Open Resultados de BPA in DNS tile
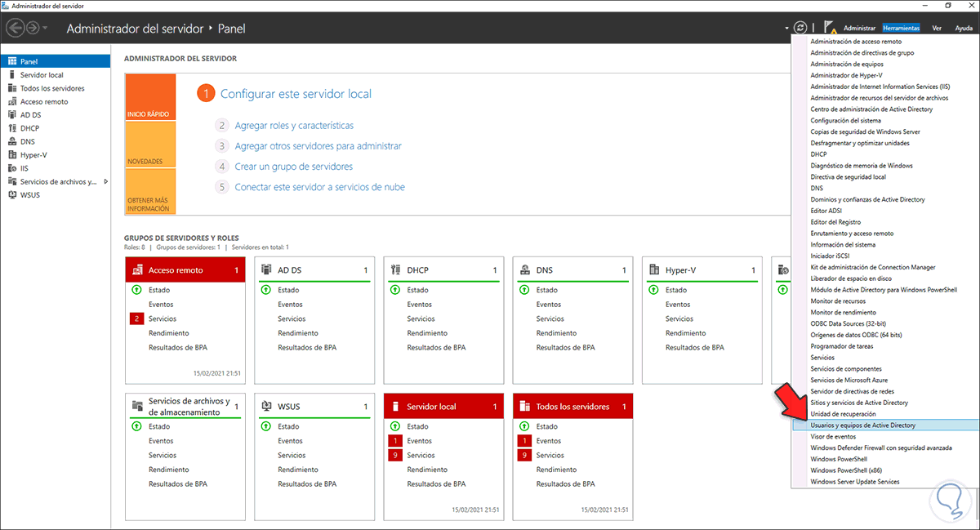The image size is (980, 530). click(x=565, y=347)
